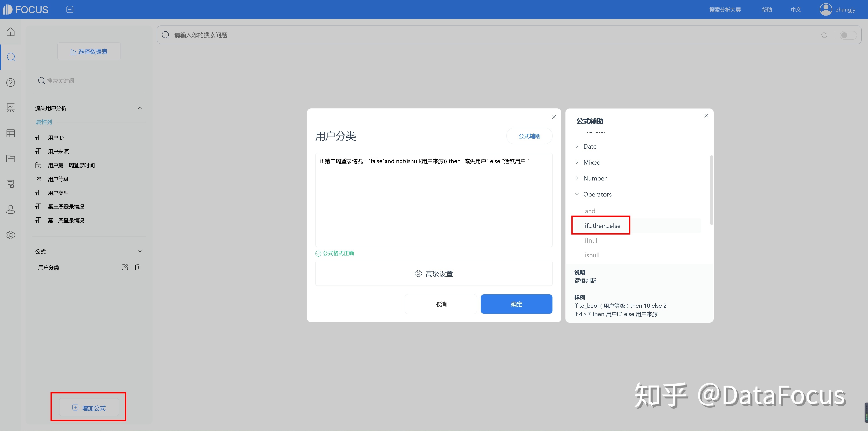Viewport: 868px width, 431px height.
Task: Edit the 用户分类 formula
Action: pos(125,267)
